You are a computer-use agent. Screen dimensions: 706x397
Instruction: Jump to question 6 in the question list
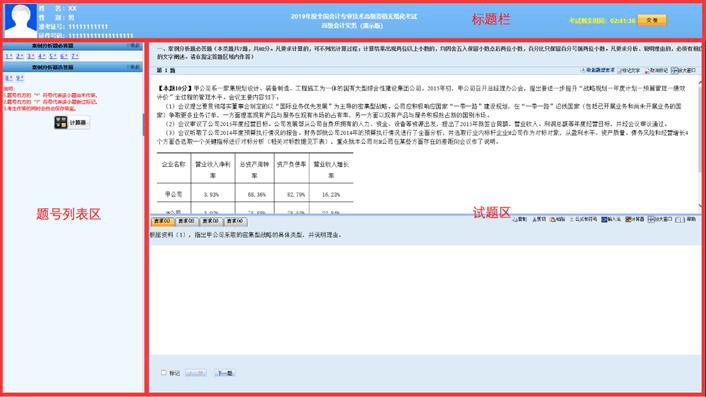(x=63, y=56)
